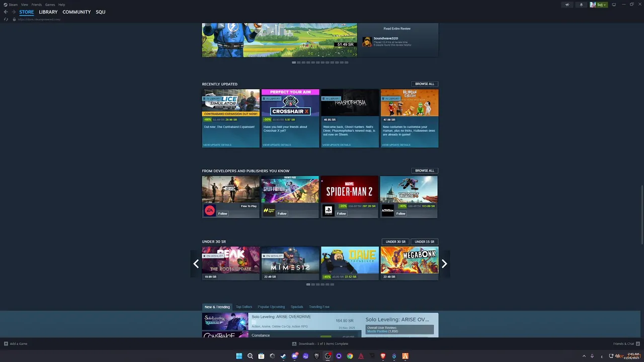The width and height of the screenshot is (644, 362).
Task: Click the padlock icon beside the URL
Action: (x=14, y=19)
